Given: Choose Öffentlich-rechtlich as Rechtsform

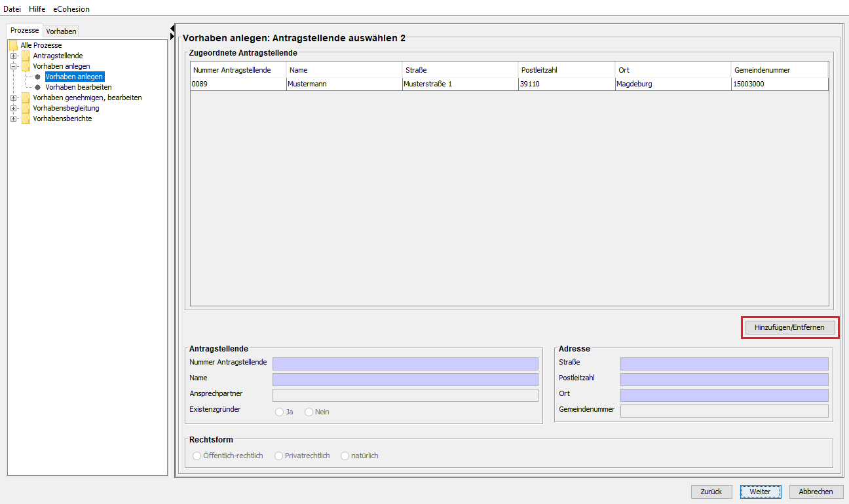Looking at the screenshot, I should (197, 456).
